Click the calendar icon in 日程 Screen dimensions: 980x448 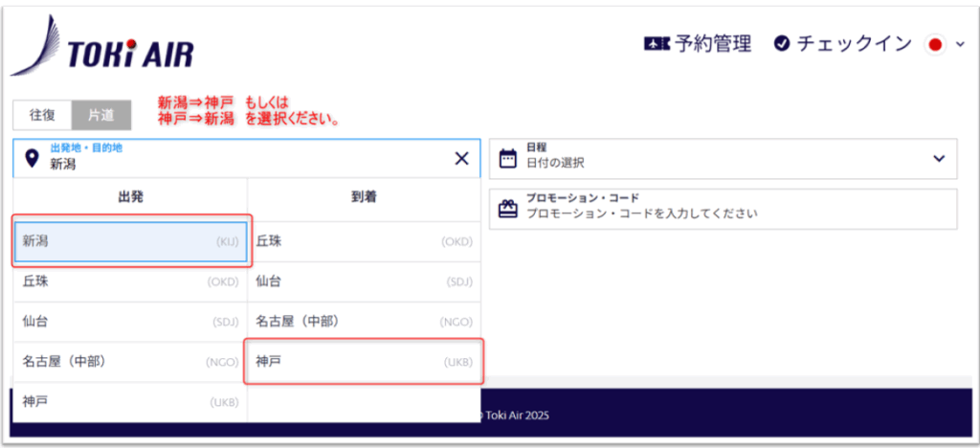(x=507, y=159)
